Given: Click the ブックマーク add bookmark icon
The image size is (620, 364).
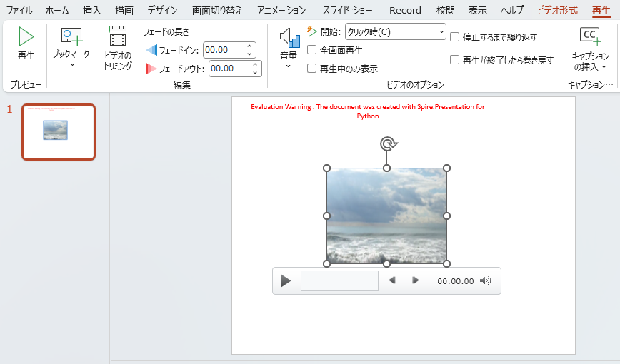Looking at the screenshot, I should (71, 36).
